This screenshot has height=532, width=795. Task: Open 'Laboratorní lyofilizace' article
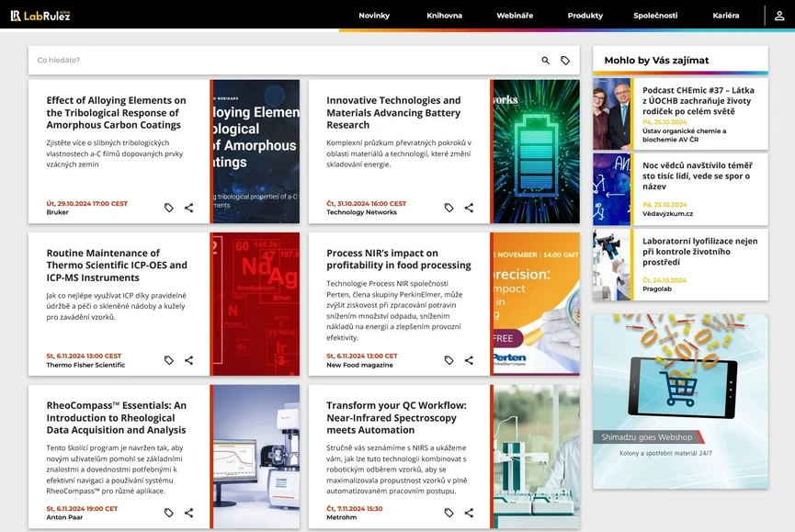click(699, 252)
